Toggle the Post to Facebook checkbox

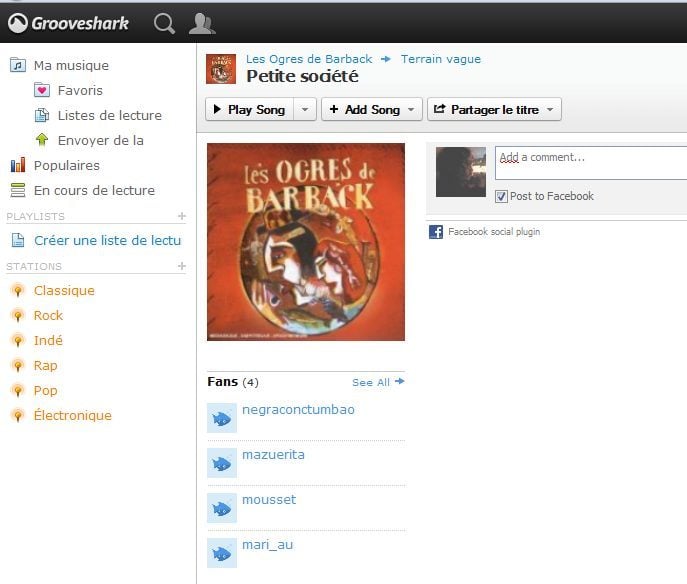click(501, 196)
